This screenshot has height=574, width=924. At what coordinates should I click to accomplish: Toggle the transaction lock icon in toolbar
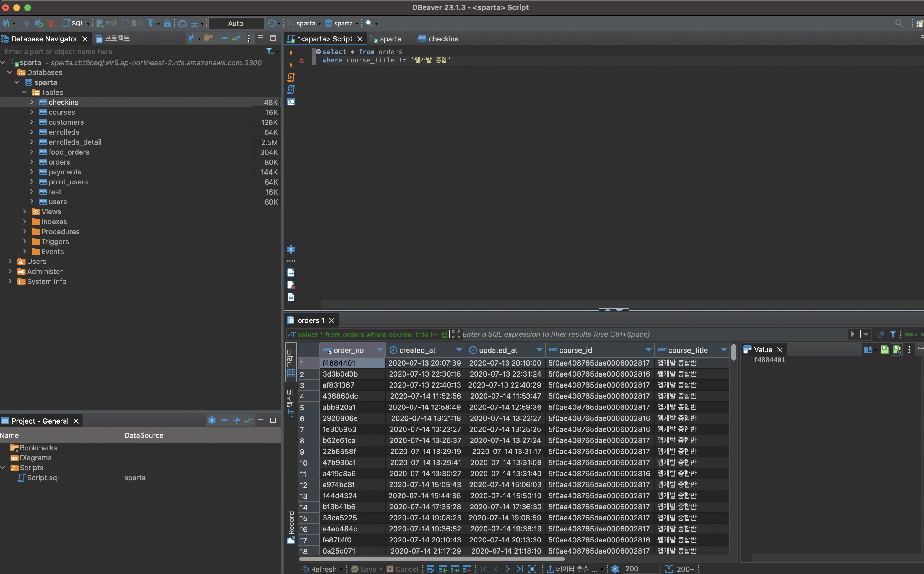pyautogui.click(x=167, y=23)
